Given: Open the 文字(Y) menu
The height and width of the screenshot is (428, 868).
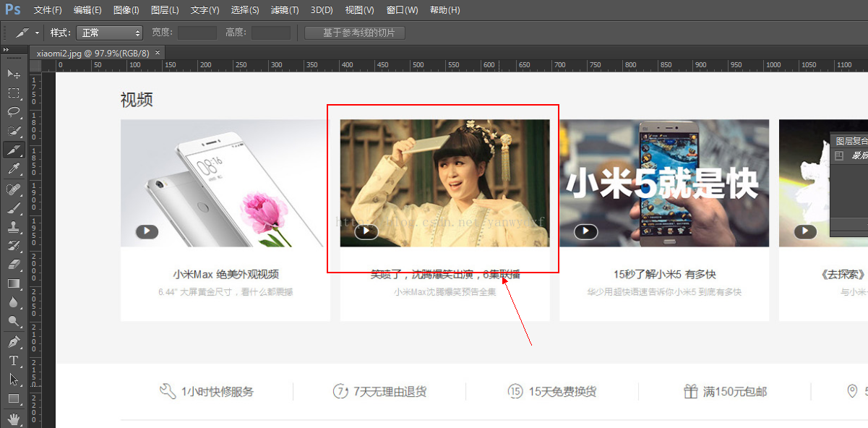Looking at the screenshot, I should point(205,10).
